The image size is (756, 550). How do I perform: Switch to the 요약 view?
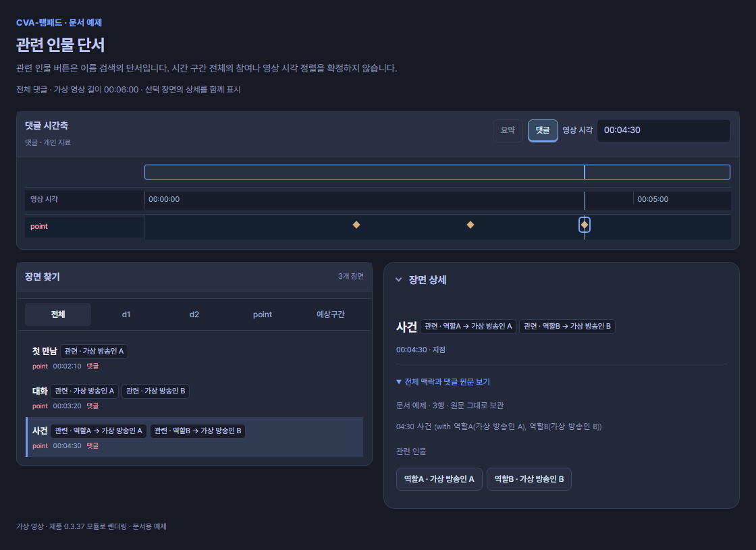click(x=508, y=130)
